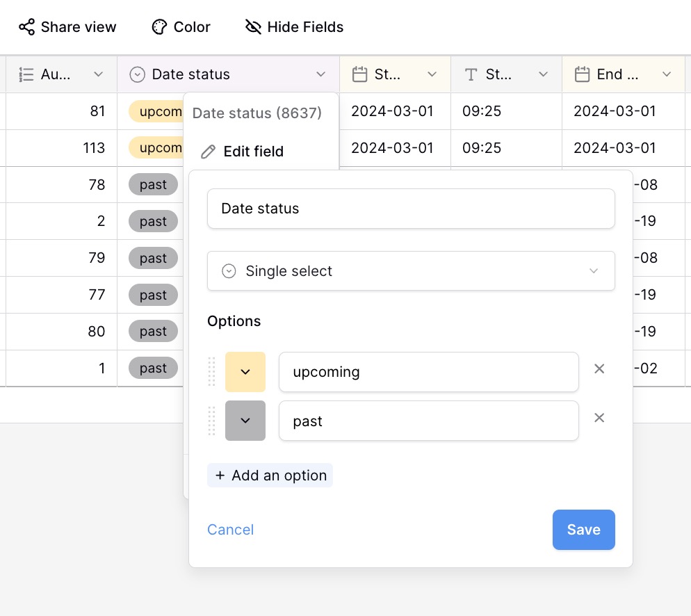Open the Color palette option
691x616 pixels.
pyautogui.click(x=181, y=27)
